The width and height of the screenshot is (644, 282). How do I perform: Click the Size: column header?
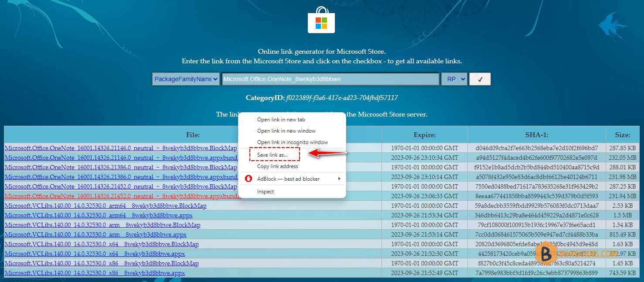tap(623, 135)
